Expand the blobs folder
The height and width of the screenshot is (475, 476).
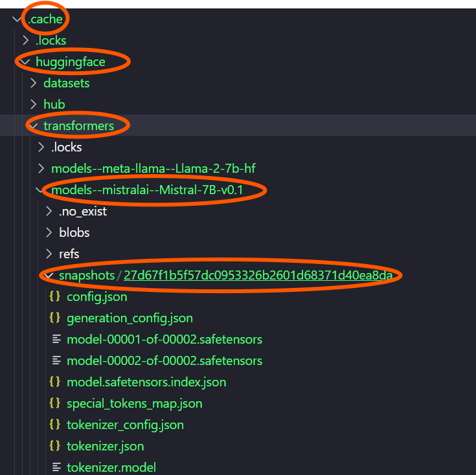[49, 232]
